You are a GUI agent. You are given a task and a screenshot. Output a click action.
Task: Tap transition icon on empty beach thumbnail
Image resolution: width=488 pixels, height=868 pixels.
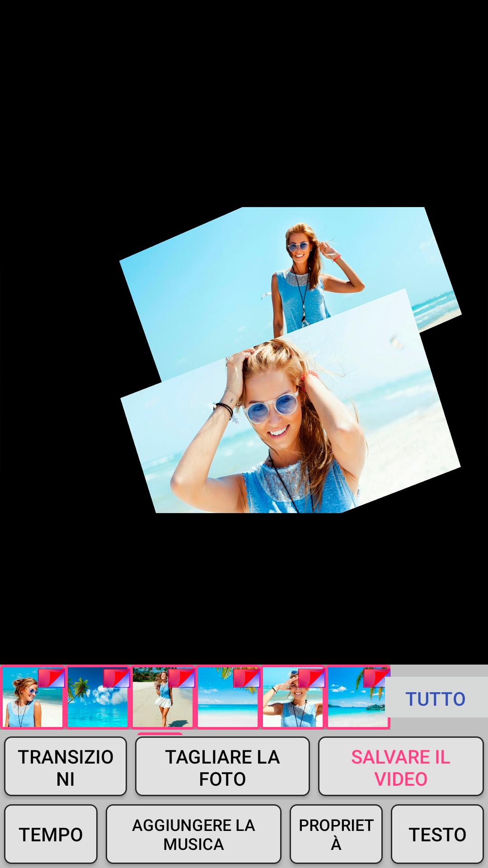pyautogui.click(x=246, y=678)
